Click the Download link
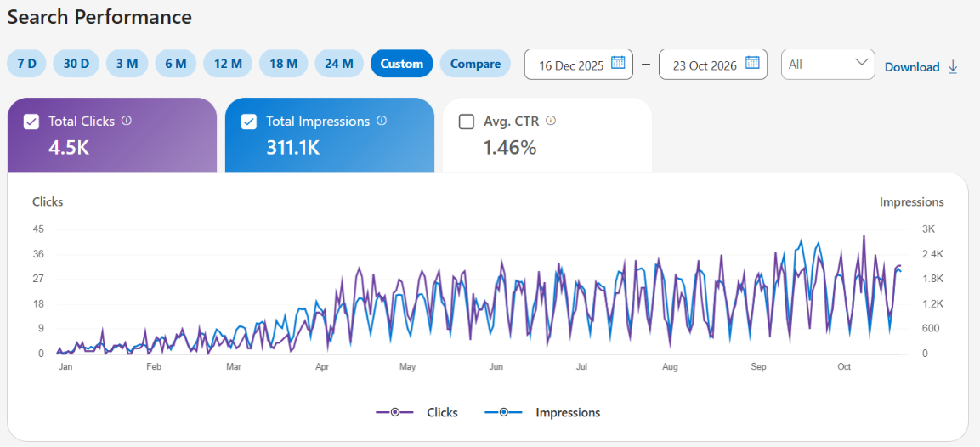 click(x=912, y=67)
